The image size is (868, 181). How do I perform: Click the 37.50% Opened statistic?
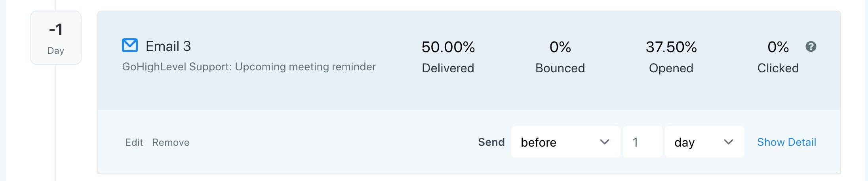pyautogui.click(x=671, y=57)
